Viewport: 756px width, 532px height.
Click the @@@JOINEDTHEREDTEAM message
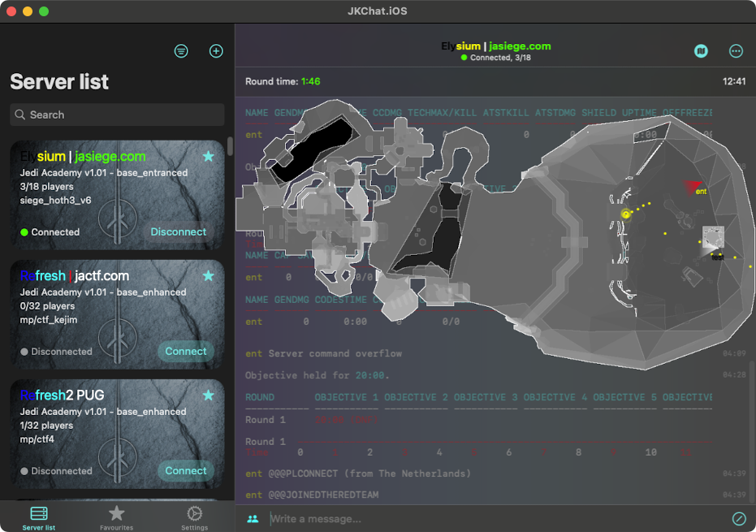pyautogui.click(x=312, y=495)
